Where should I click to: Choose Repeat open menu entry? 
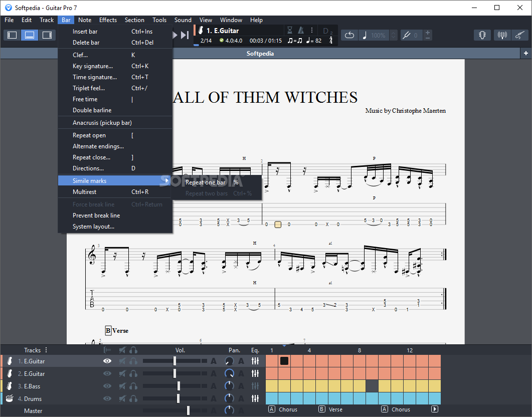(x=115, y=135)
